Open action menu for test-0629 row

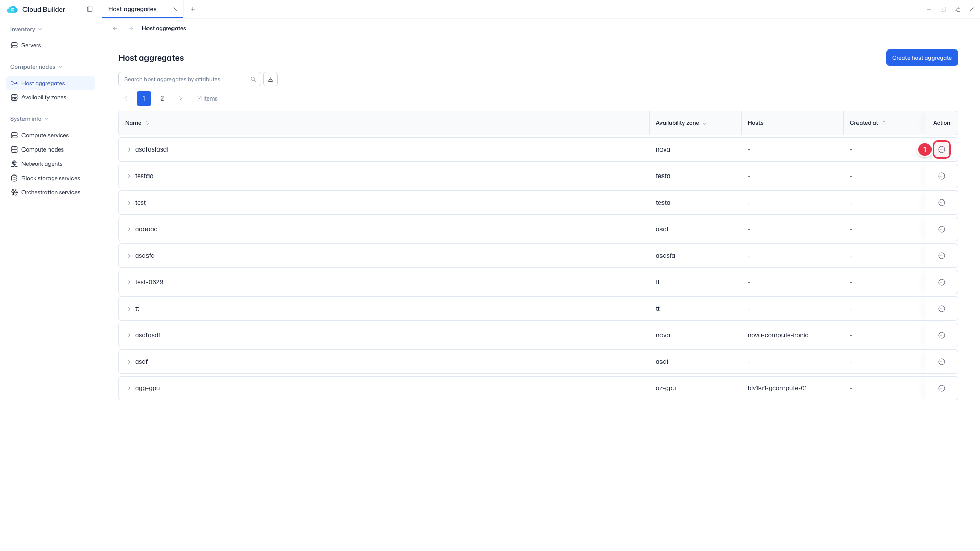point(942,282)
